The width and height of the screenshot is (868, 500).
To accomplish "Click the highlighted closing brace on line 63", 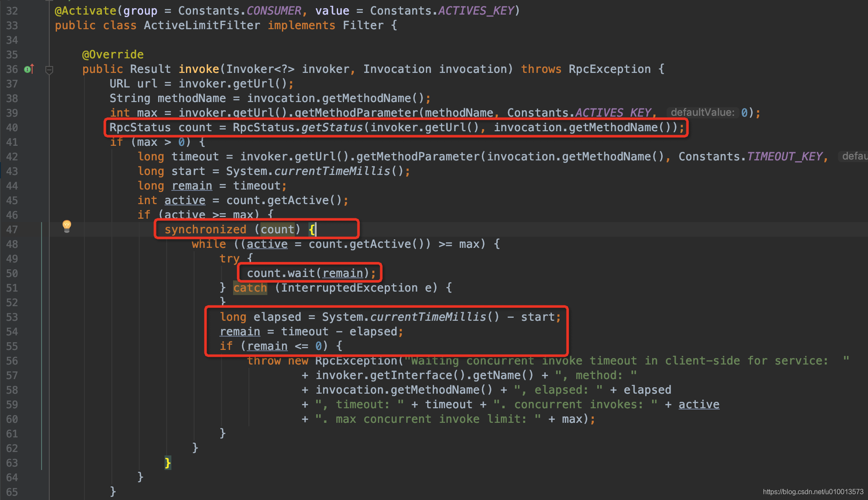I will coord(168,463).
